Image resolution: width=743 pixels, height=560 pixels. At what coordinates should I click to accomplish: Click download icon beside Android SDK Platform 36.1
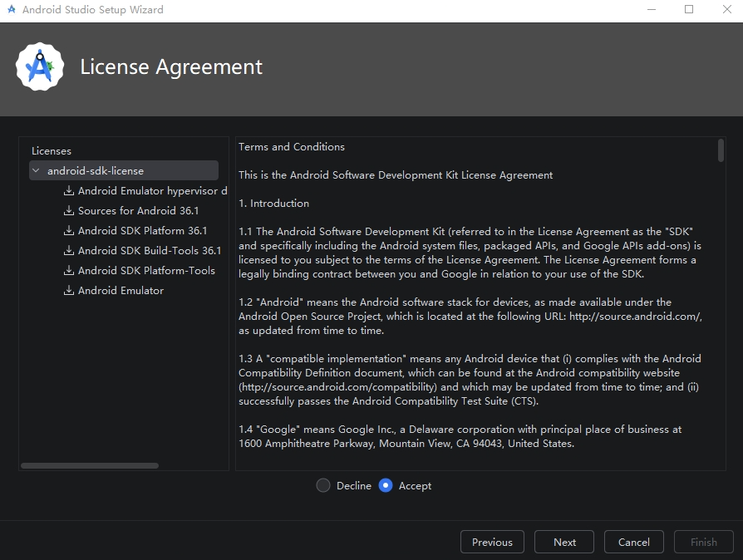(x=69, y=230)
